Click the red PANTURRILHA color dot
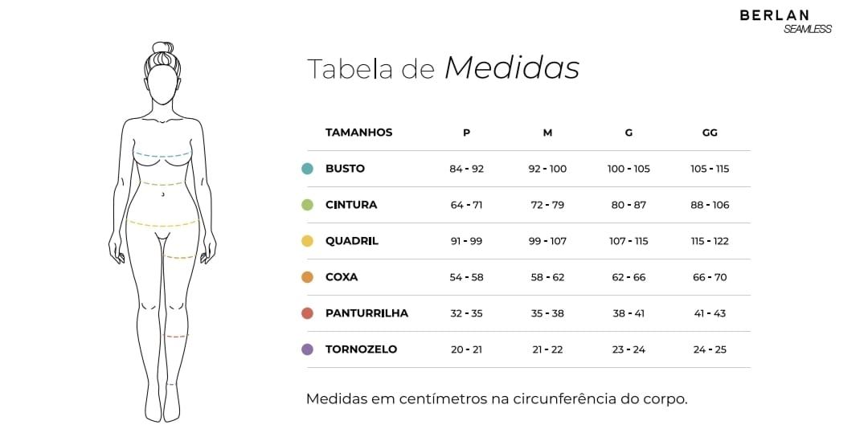The image size is (868, 437). point(307,313)
